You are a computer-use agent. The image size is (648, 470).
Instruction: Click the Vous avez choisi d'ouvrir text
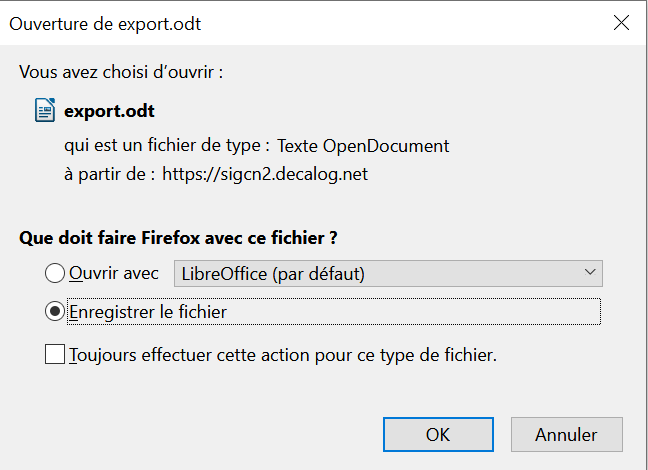tap(121, 72)
